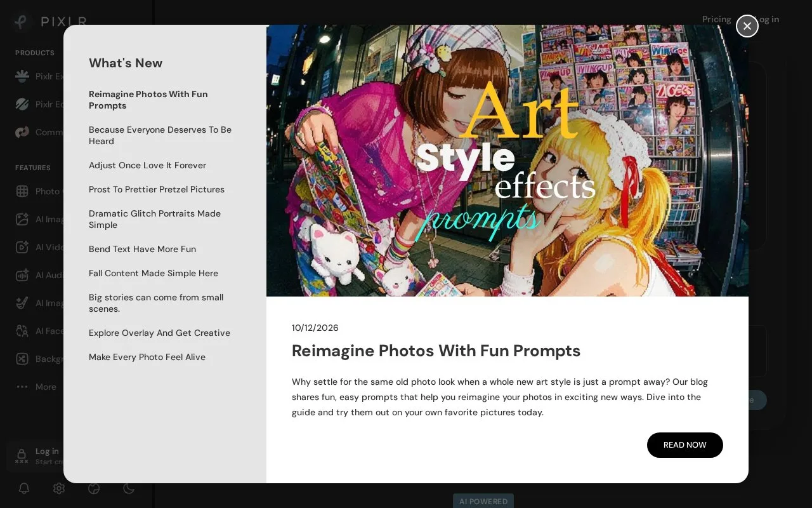Image resolution: width=812 pixels, height=508 pixels.
Task: Select Bend Text Have More Fun
Action: coord(142,249)
